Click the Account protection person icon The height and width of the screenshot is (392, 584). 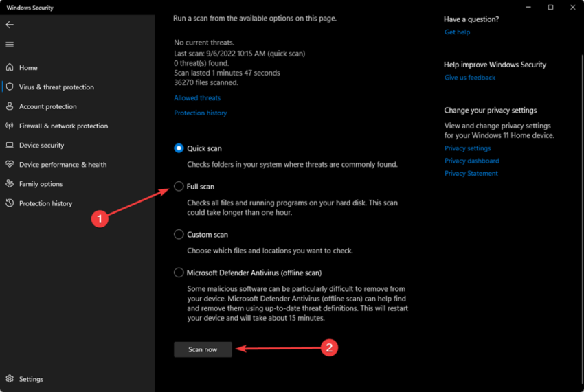tap(10, 106)
